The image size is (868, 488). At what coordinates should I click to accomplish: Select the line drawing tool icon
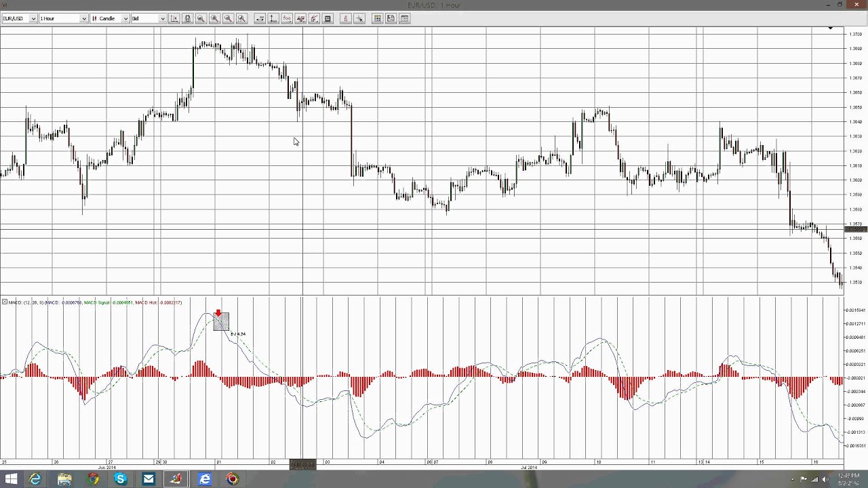(314, 18)
